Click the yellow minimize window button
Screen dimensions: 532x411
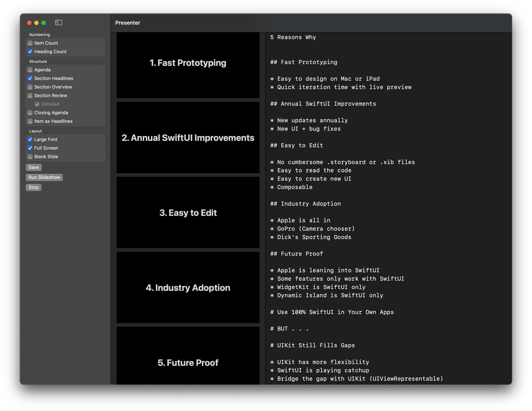point(36,23)
